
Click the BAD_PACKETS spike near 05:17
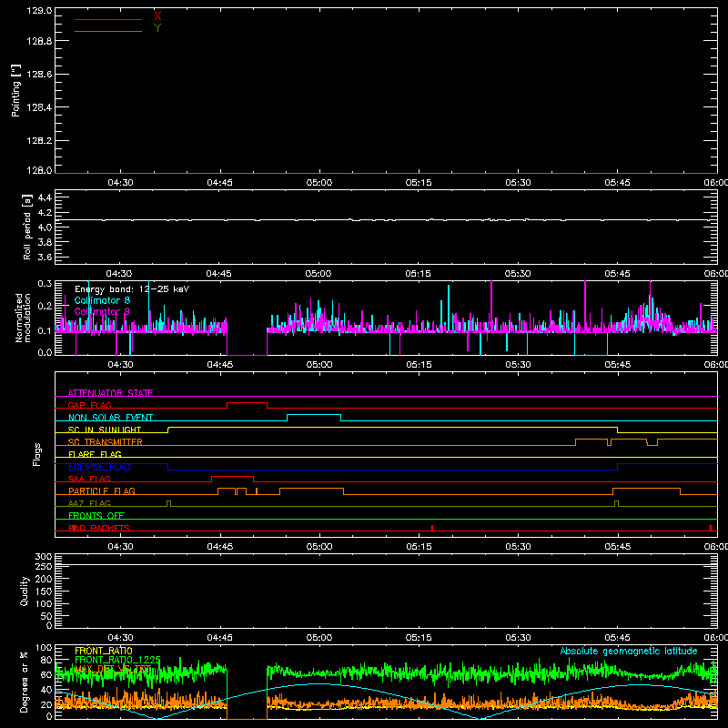click(x=432, y=528)
